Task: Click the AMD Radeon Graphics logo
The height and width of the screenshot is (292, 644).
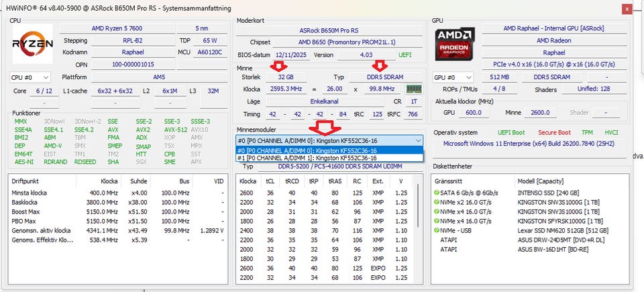Action: pyautogui.click(x=454, y=43)
